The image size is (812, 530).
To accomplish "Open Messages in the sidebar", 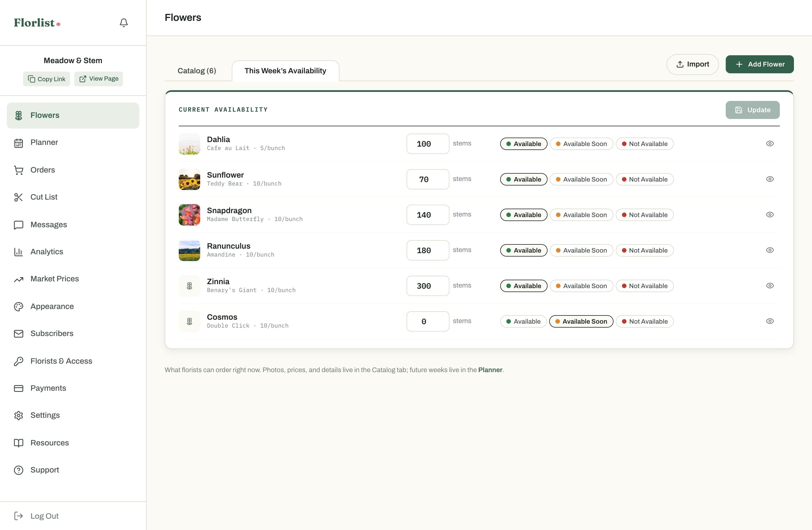I will [73, 224].
